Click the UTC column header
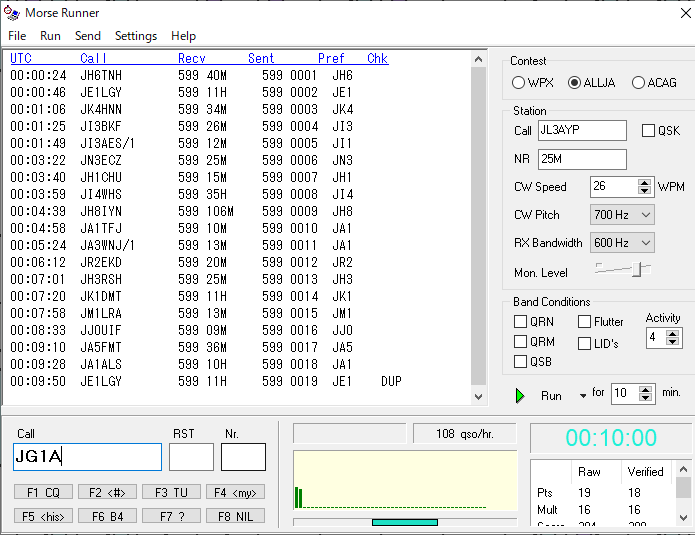 click(21, 58)
